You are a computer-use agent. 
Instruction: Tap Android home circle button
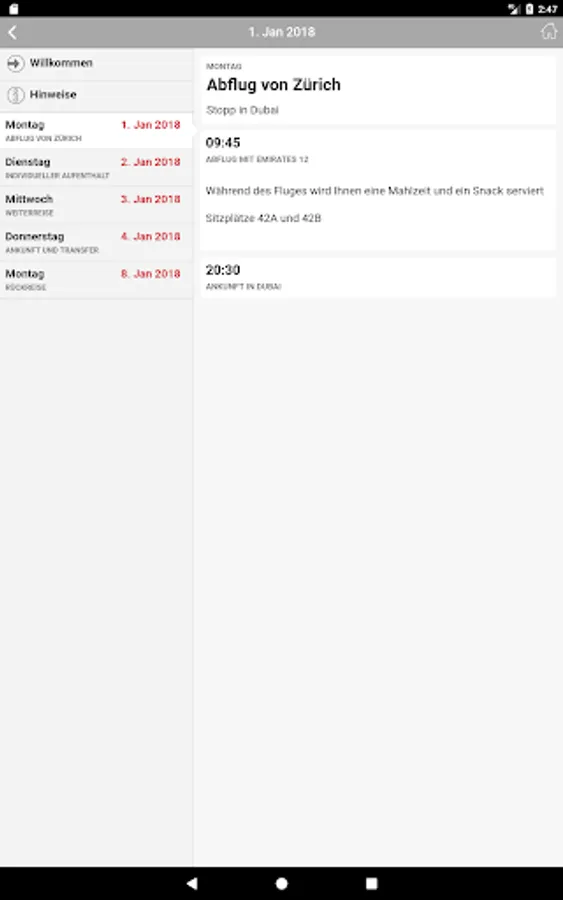click(281, 883)
